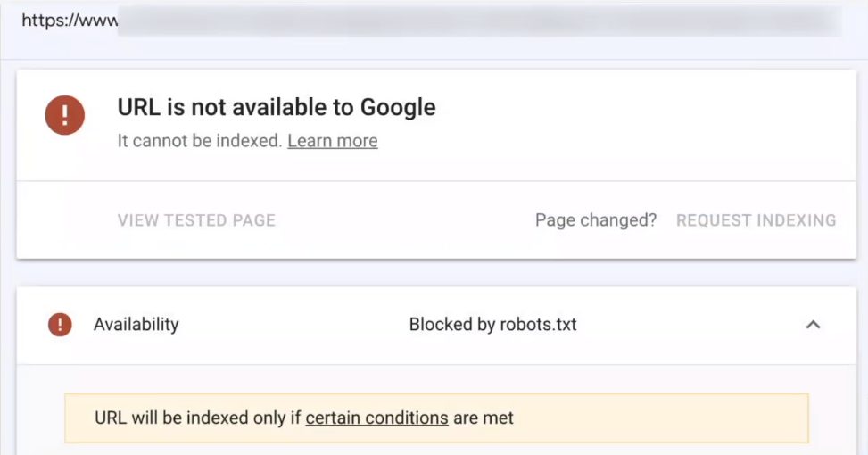Open the Learn more link
This screenshot has width=868, height=455.
[x=333, y=141]
